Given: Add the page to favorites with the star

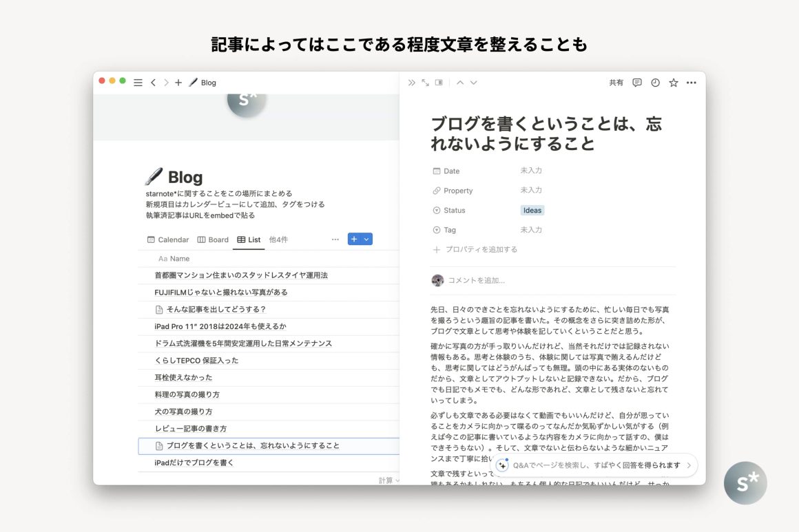Looking at the screenshot, I should [674, 83].
